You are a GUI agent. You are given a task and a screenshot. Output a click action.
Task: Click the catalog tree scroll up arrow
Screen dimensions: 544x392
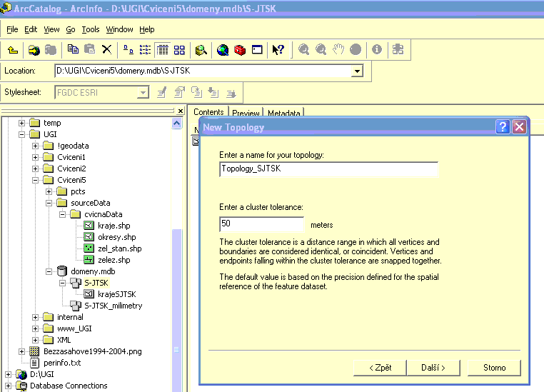[x=176, y=123]
